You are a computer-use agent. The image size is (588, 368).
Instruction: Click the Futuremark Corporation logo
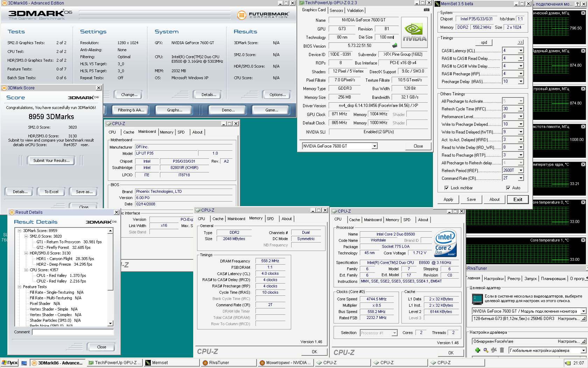point(263,15)
